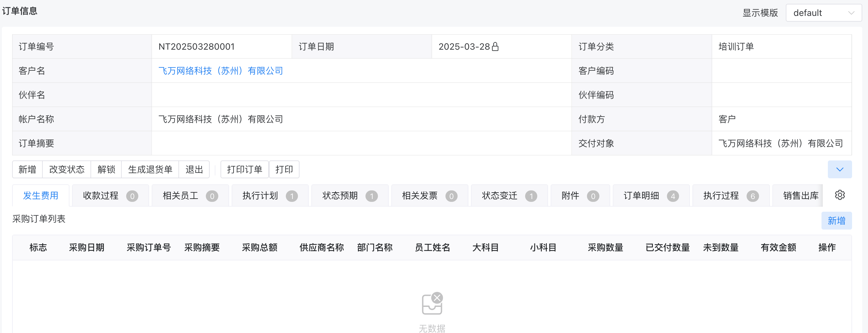Viewport: 868px width, 333px height.
Task: Show the 附件 attachments tab
Action: click(x=580, y=195)
